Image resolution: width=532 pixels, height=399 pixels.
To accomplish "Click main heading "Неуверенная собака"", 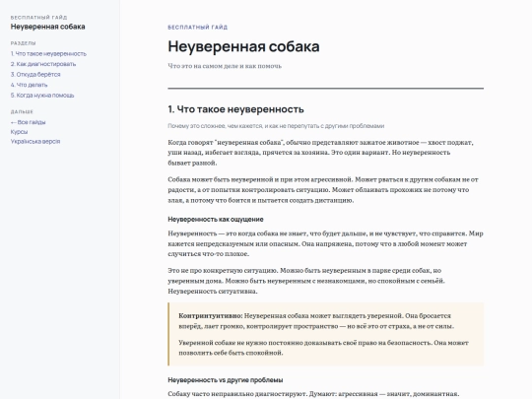I will click(x=243, y=46).
